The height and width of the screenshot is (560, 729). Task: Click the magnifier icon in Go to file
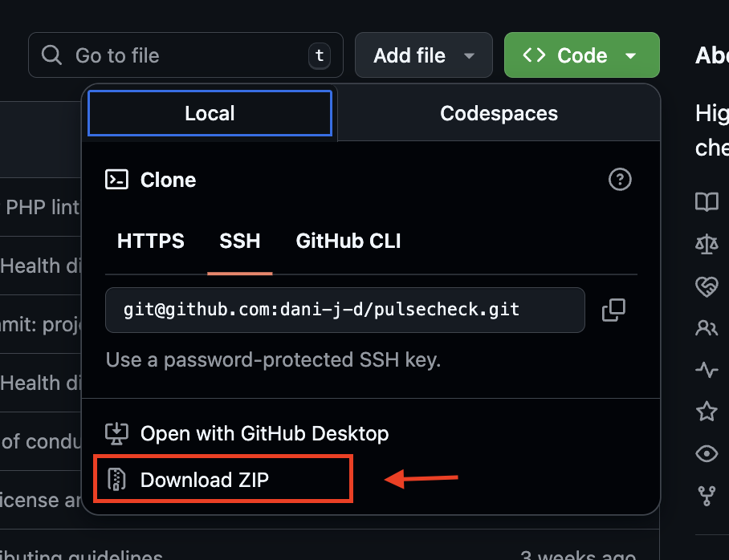coord(51,55)
